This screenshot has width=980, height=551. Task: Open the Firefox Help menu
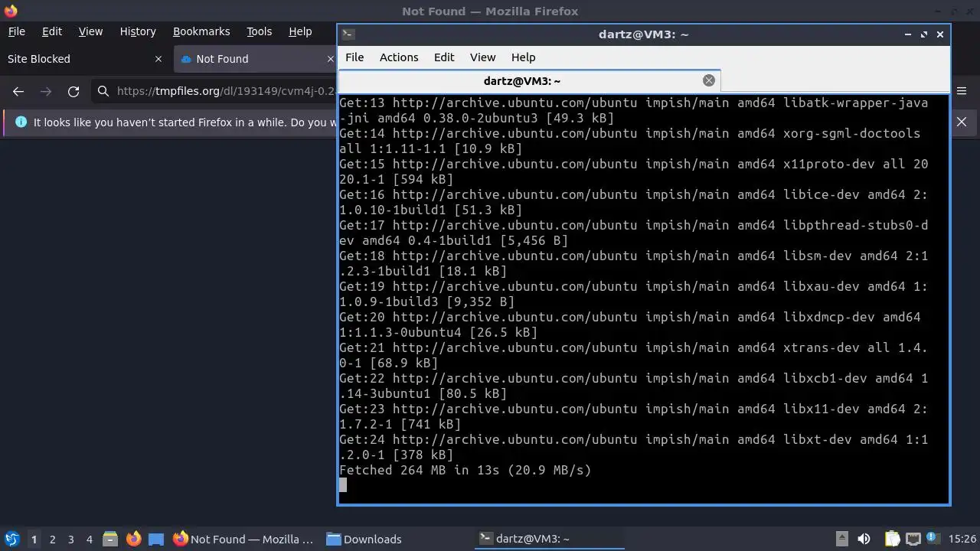pos(300,31)
